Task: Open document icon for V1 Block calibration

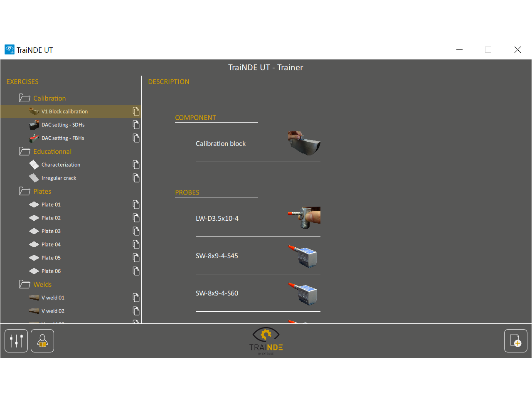Action: point(136,111)
